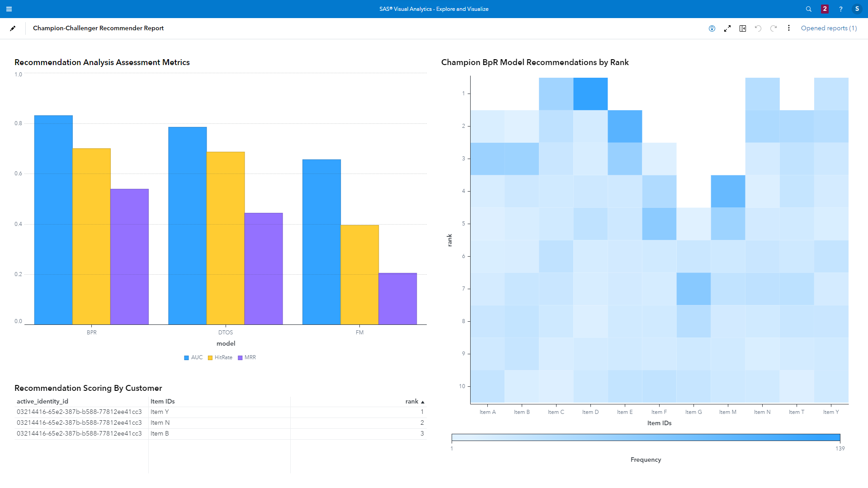Open the Opened reports (1) list
This screenshot has height=488, width=868.
(829, 28)
